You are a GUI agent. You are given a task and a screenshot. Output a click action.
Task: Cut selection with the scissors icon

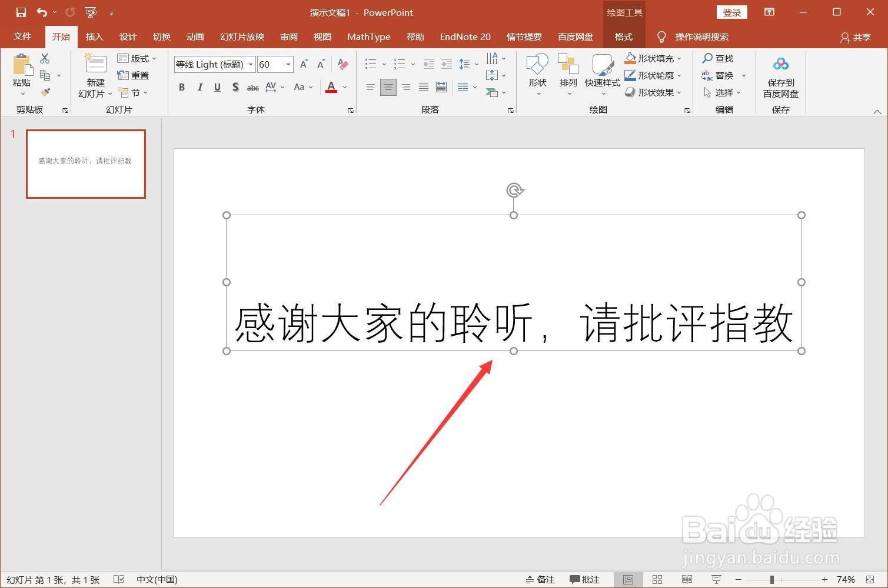coord(45,58)
